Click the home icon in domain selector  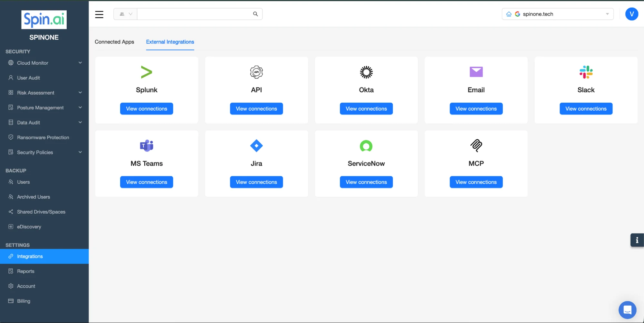click(509, 14)
